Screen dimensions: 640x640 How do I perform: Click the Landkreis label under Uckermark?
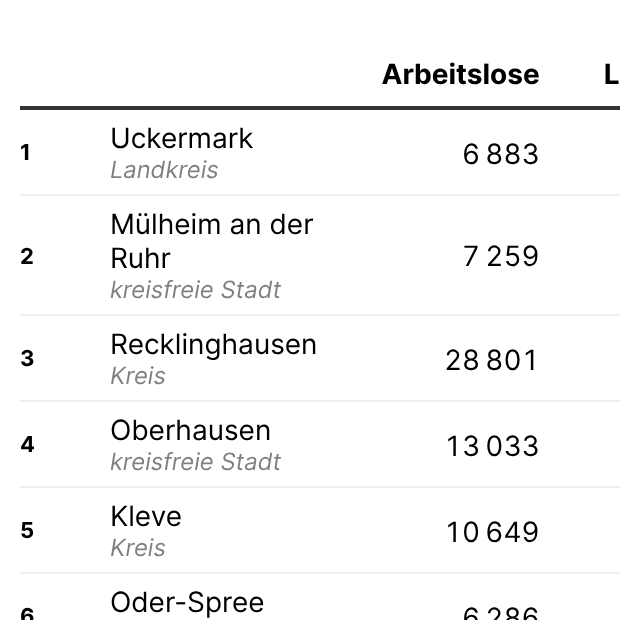click(x=164, y=170)
